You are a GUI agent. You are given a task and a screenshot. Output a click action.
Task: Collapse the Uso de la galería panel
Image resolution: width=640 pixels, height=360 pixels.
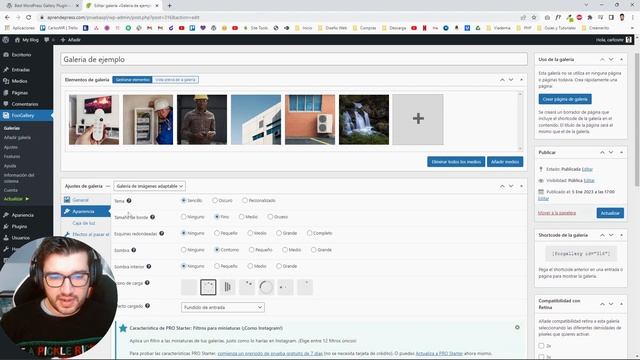pos(621,60)
